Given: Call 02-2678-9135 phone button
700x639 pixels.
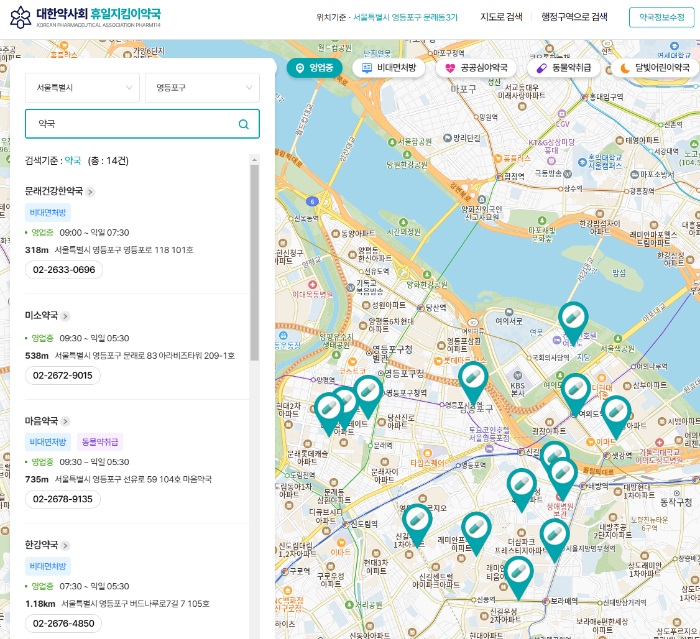Looking at the screenshot, I should (x=62, y=499).
